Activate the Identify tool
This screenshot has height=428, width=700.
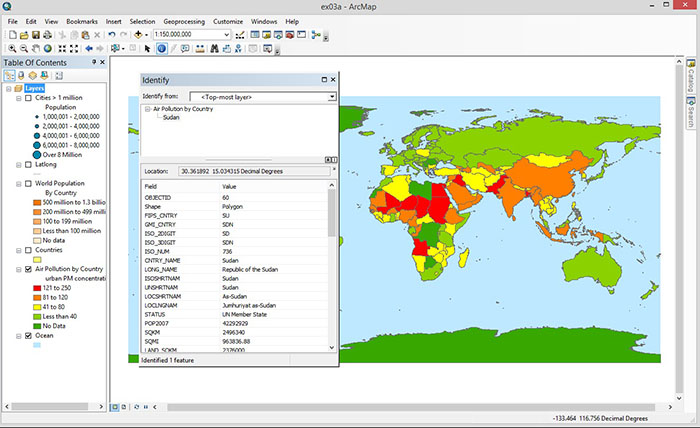tap(162, 49)
